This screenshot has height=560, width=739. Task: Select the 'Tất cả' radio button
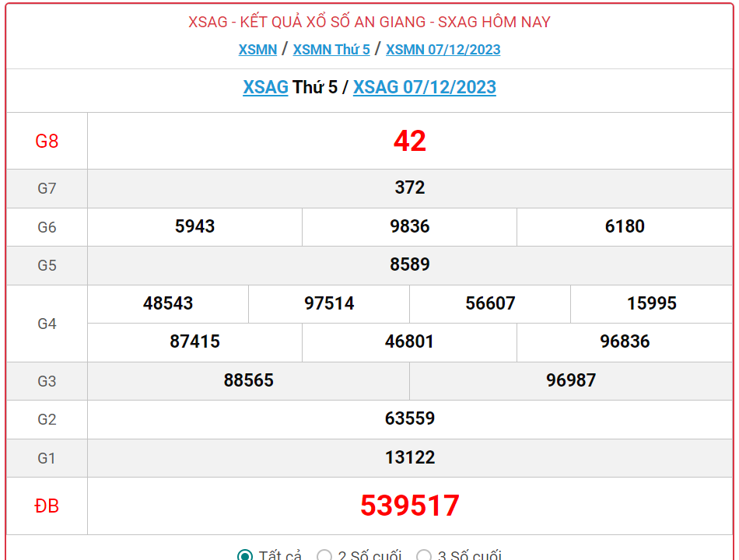click(x=246, y=555)
